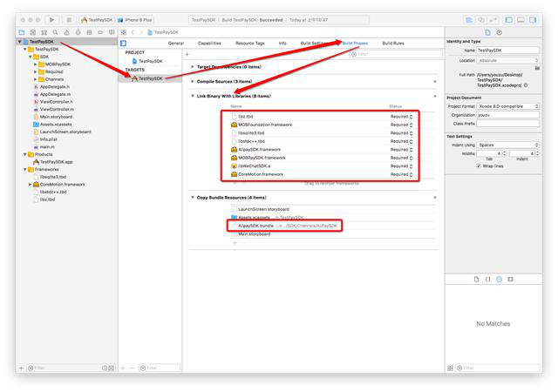Switch to the Build Phases tab
Image resolution: width=558 pixels, height=392 pixels.
pyautogui.click(x=355, y=43)
